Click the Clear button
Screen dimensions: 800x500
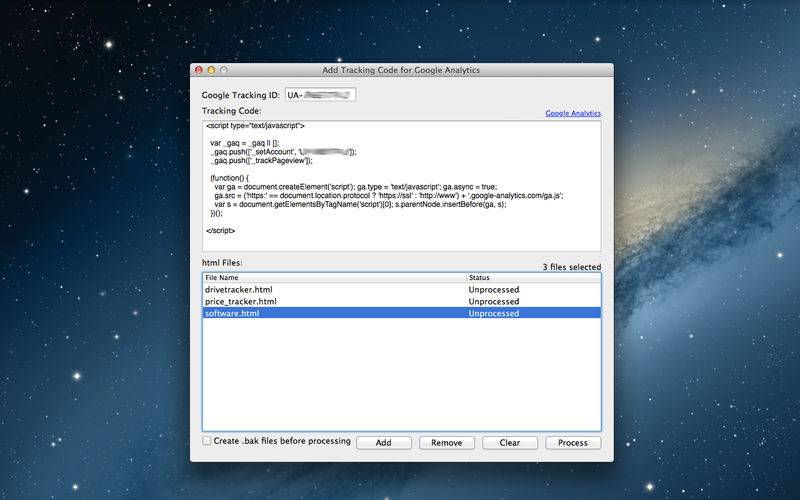point(510,443)
